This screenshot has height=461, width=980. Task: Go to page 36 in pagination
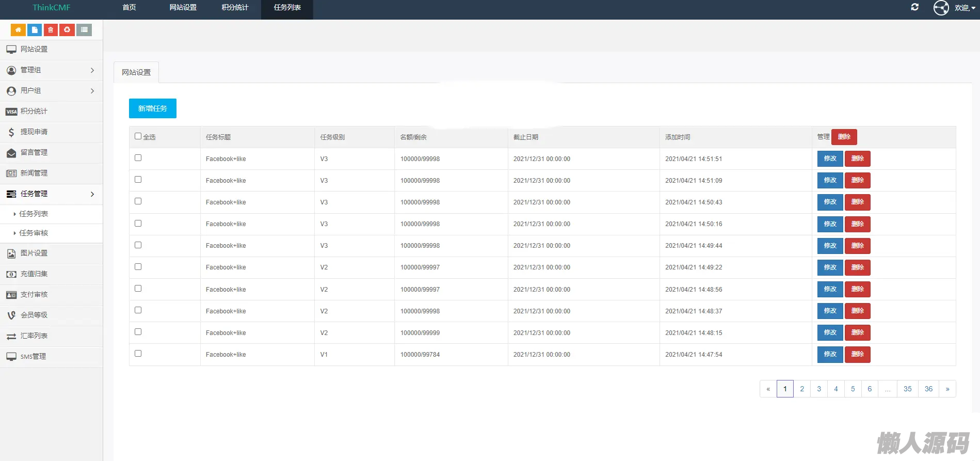[x=928, y=389]
